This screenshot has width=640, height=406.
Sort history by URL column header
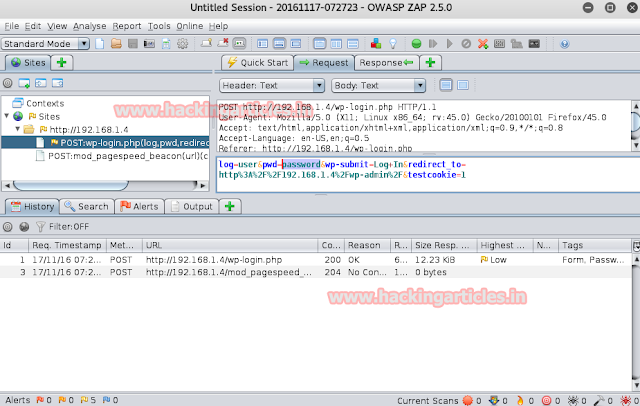point(230,245)
